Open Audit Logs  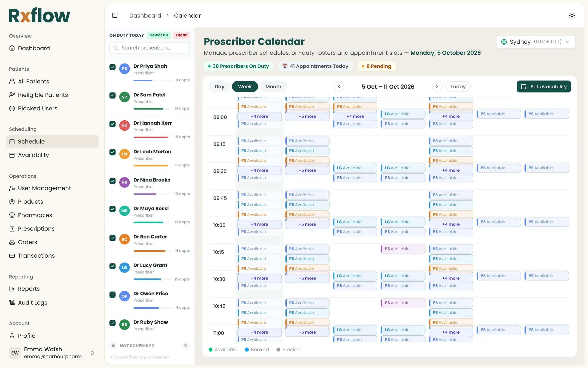point(52,302)
